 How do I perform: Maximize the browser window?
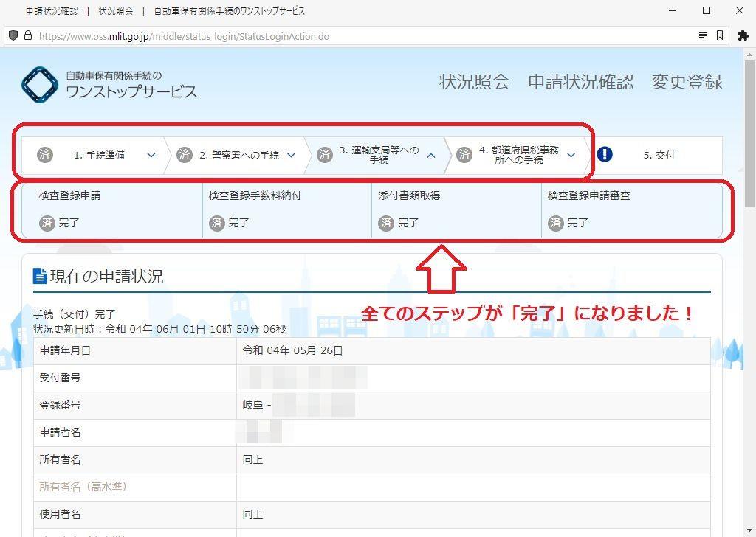(x=707, y=10)
